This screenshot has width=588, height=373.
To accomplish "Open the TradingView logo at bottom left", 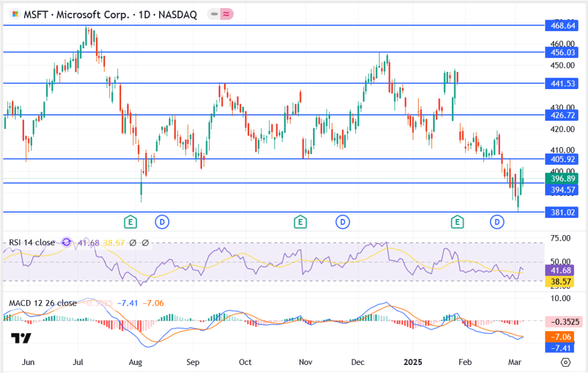I will click(22, 339).
